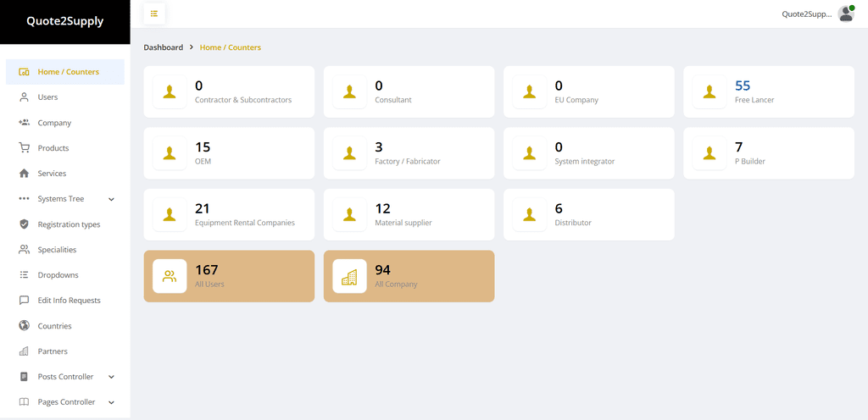Click the P Builder card person icon
Viewport: 868px width, 420px height.
(x=709, y=153)
